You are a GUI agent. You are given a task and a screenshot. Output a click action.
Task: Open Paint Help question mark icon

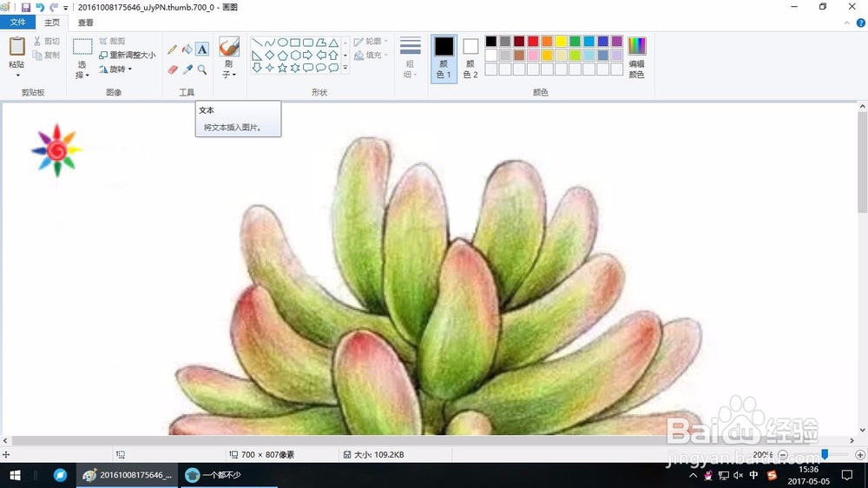(x=861, y=23)
